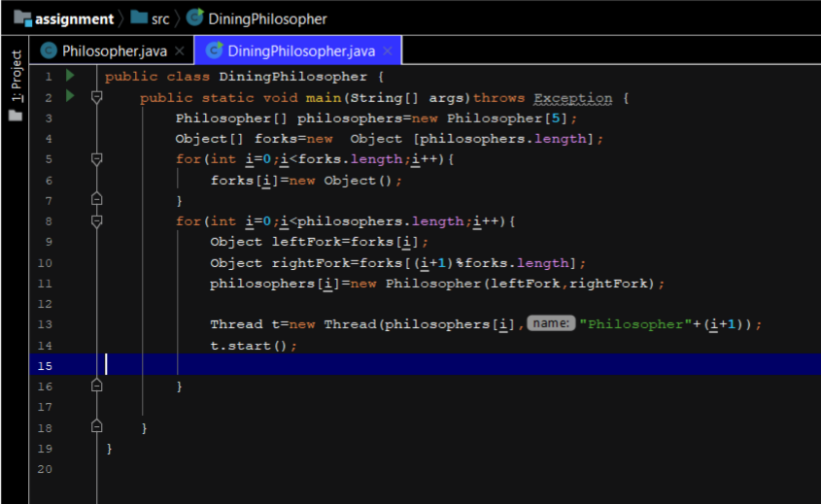Image resolution: width=821 pixels, height=504 pixels.
Task: Click the fold end marker on line 16
Action: click(96, 386)
